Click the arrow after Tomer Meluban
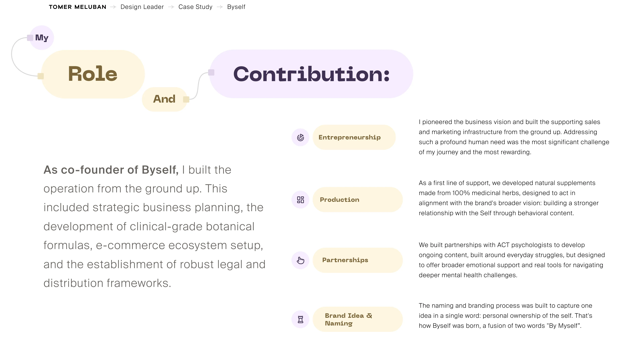 tap(113, 7)
